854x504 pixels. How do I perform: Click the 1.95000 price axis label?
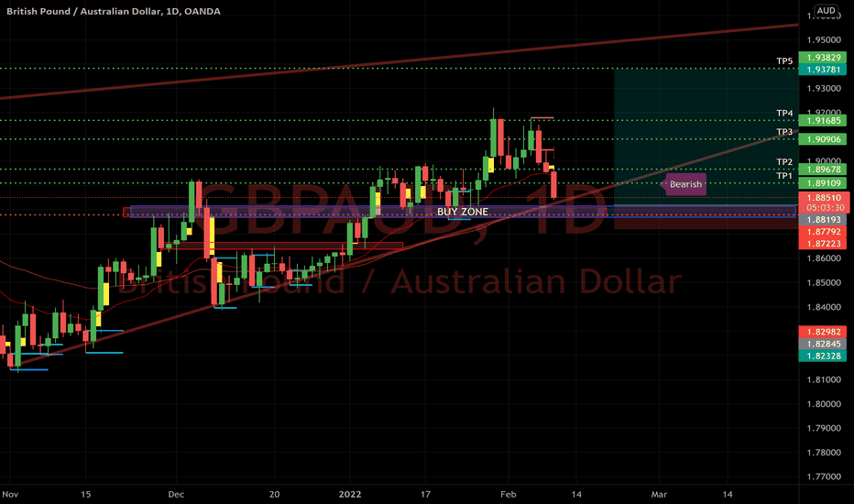click(824, 39)
